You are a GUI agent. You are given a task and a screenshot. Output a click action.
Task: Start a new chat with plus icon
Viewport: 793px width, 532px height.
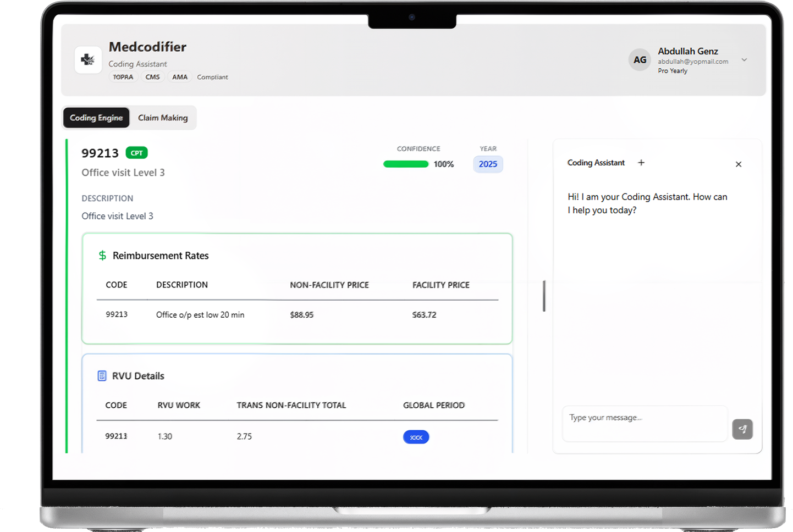(641, 163)
